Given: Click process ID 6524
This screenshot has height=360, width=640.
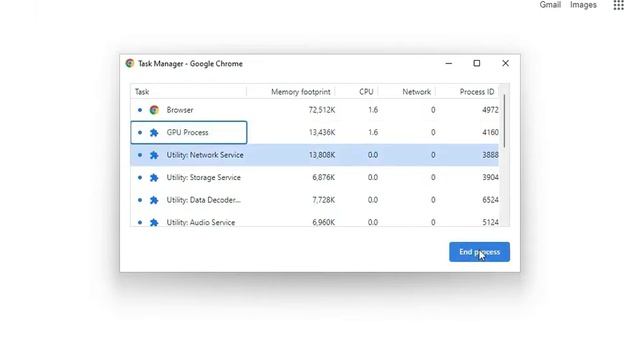Looking at the screenshot, I should 490,200.
